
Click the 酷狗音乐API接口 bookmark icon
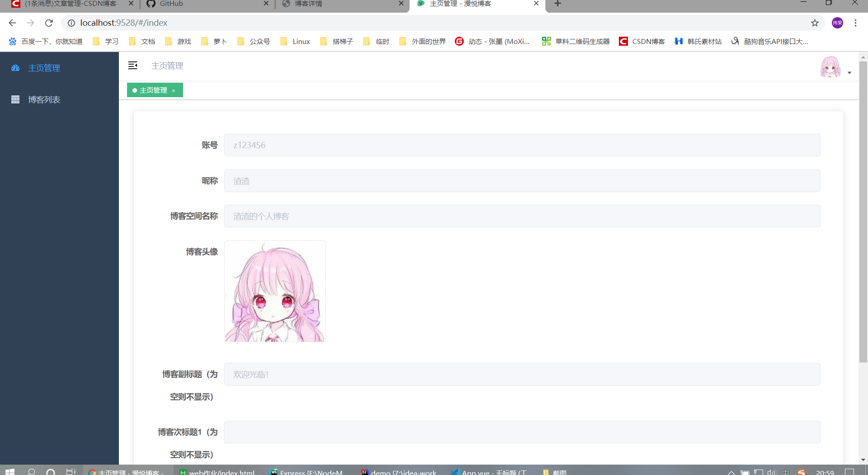click(735, 41)
